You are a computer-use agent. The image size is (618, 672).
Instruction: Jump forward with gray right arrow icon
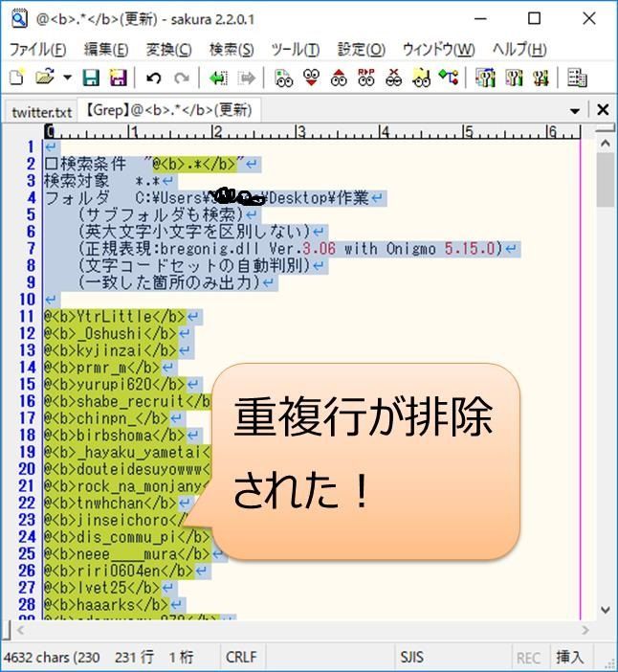click(247, 78)
